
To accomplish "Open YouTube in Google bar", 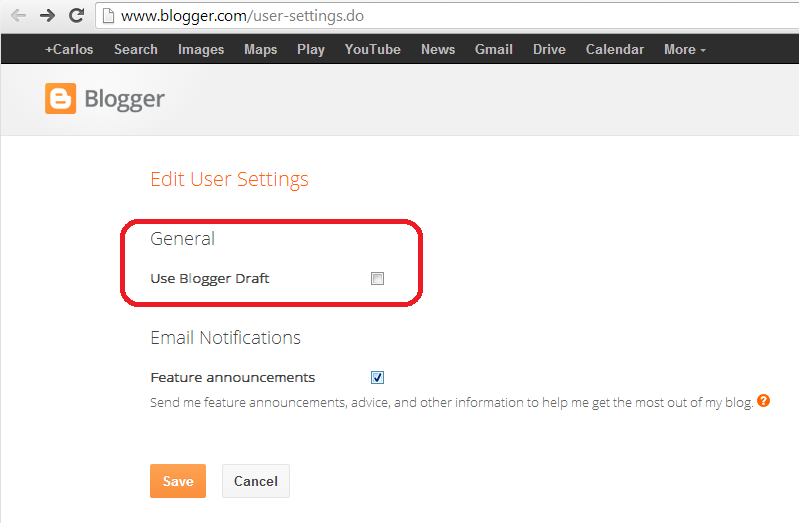I will pyautogui.click(x=372, y=49).
